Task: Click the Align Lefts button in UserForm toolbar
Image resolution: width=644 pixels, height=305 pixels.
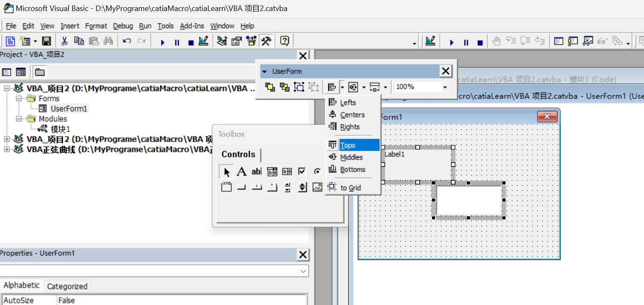Action: click(x=332, y=87)
